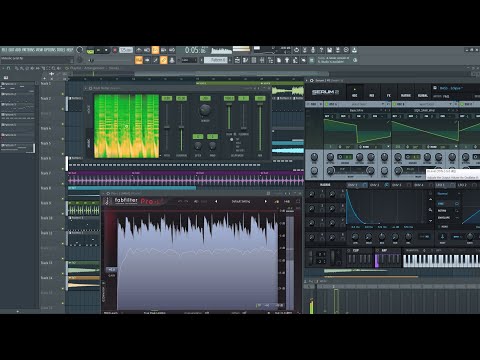Toggle the metronome icon in the top toolbar

click(x=139, y=50)
